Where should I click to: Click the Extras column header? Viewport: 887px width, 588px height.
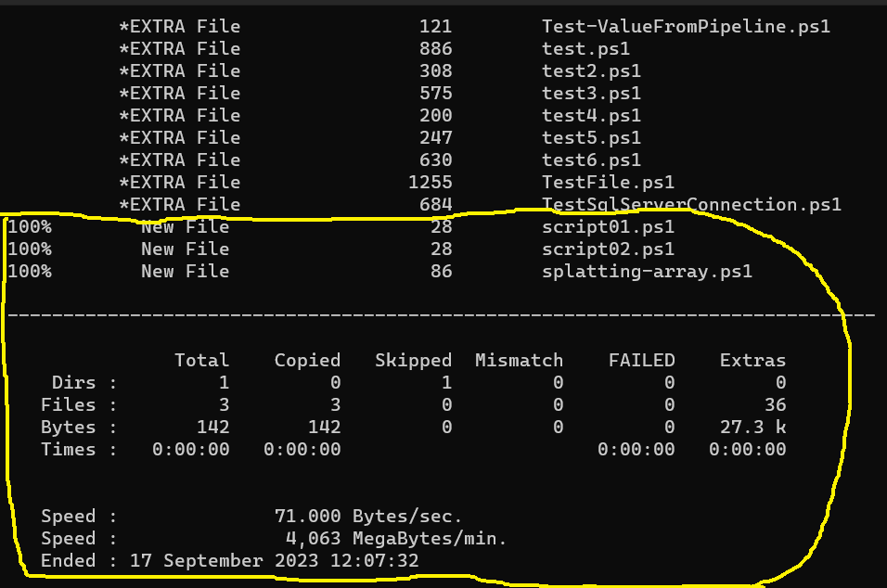(x=754, y=360)
